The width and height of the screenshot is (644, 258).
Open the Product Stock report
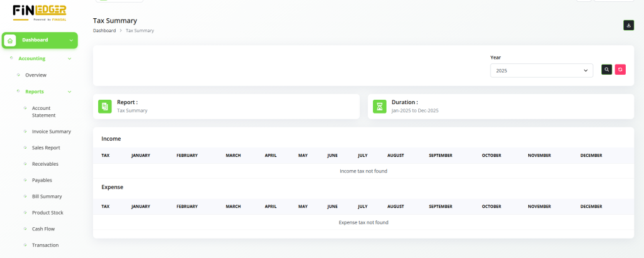47,213
